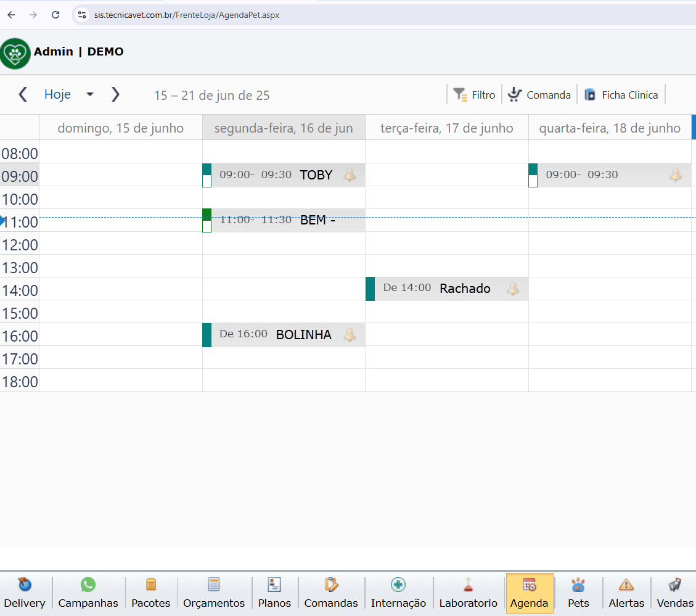The height and width of the screenshot is (616, 696).
Task: Click the Filtro button
Action: tap(475, 95)
